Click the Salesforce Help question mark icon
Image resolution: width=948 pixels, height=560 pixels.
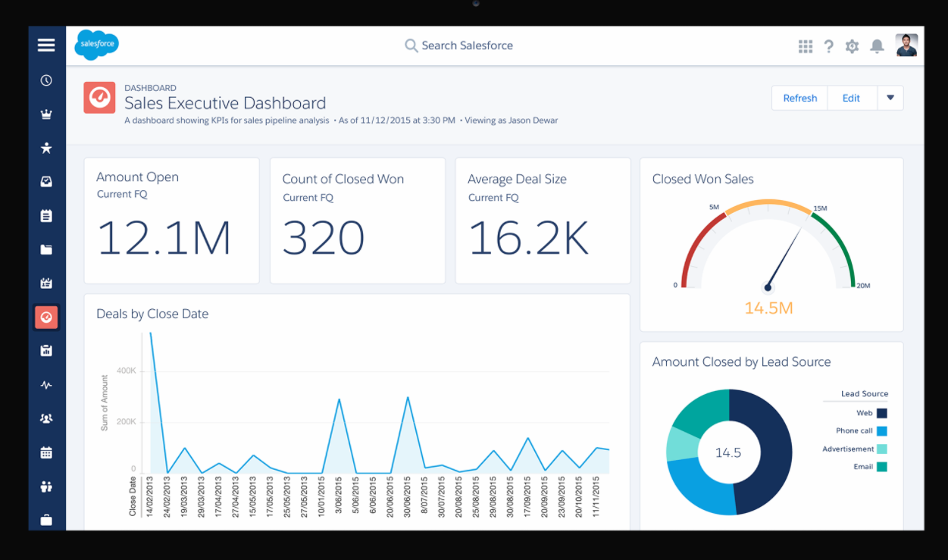click(x=829, y=45)
